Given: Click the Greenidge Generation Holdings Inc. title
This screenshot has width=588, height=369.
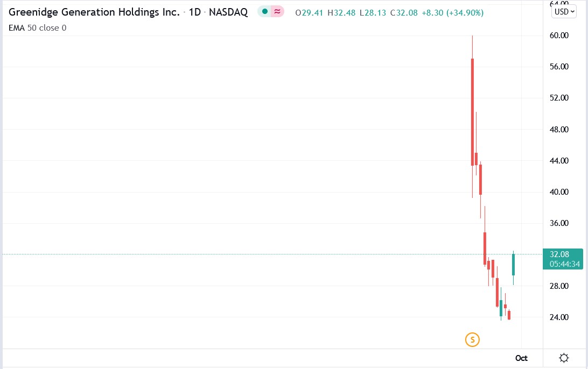Looking at the screenshot, I should pos(94,12).
